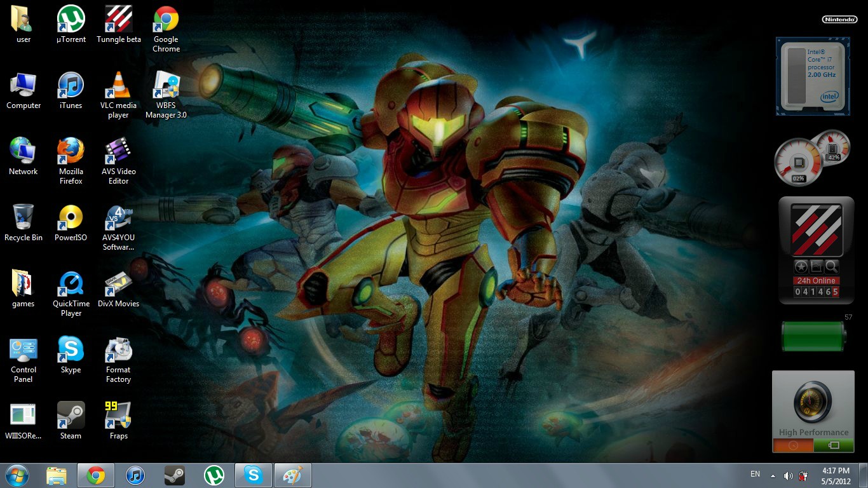Show hidden system tray icons
This screenshot has height=488, width=868.
(773, 475)
